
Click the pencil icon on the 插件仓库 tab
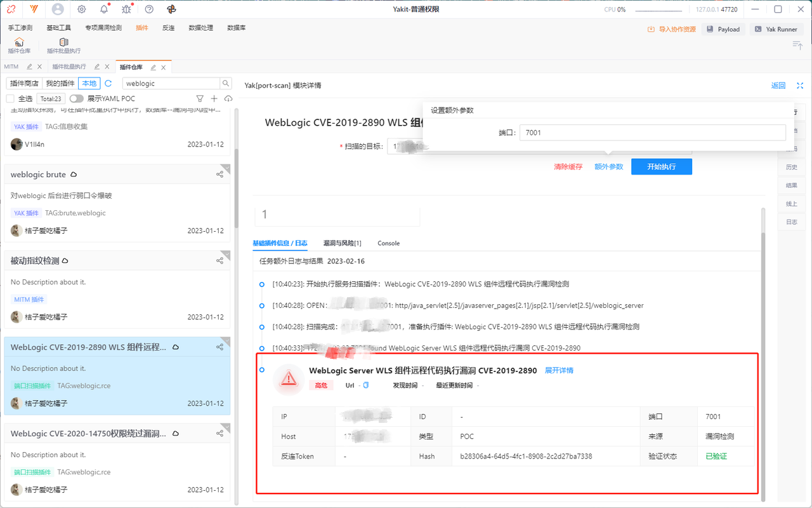point(154,67)
